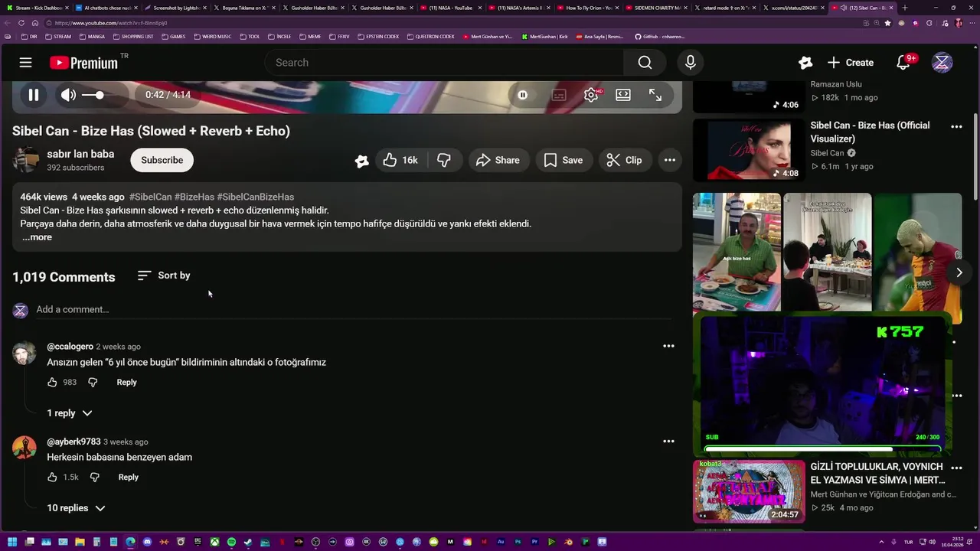
Task: Open the MANGA bookmarks folder
Action: (x=92, y=36)
